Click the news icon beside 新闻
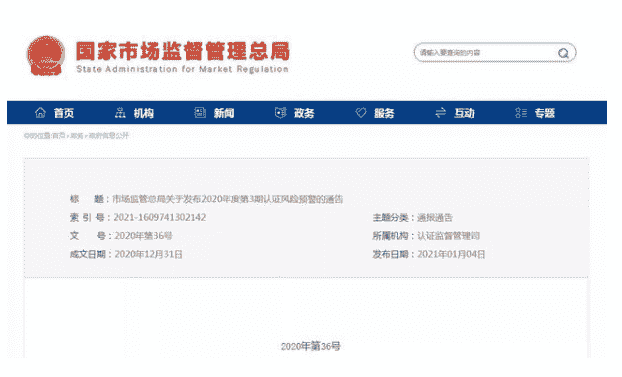Screen dimensions: 622x377 click(x=200, y=113)
